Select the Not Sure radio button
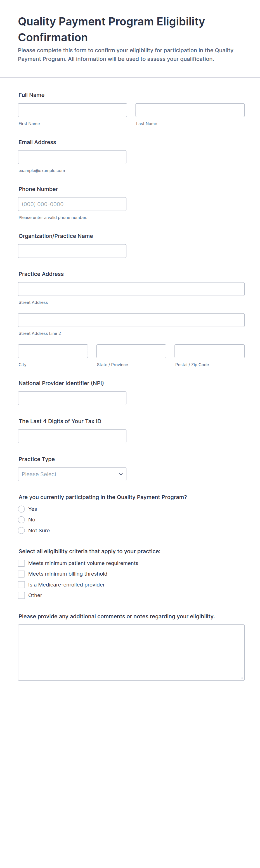This screenshot has width=260, height=868. tap(22, 531)
